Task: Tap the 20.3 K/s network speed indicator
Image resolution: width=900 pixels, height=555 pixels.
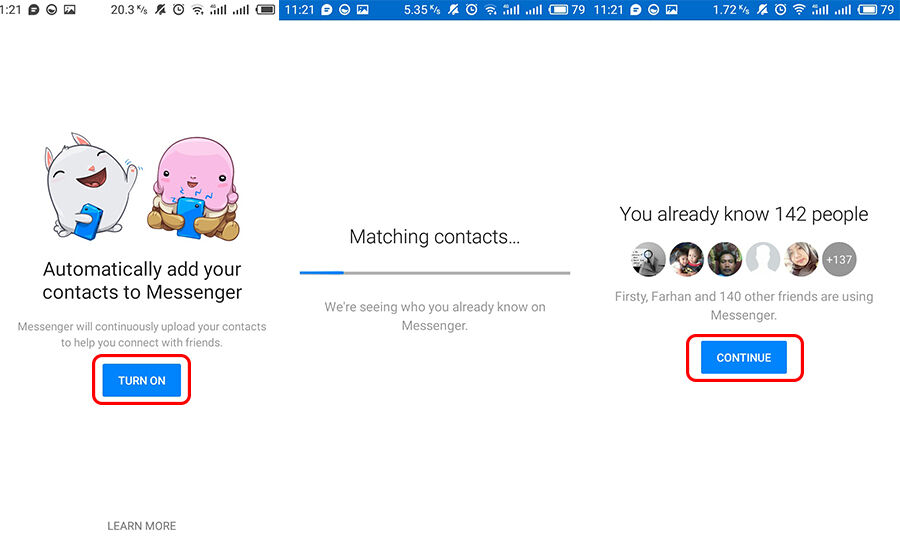Action: [x=129, y=10]
